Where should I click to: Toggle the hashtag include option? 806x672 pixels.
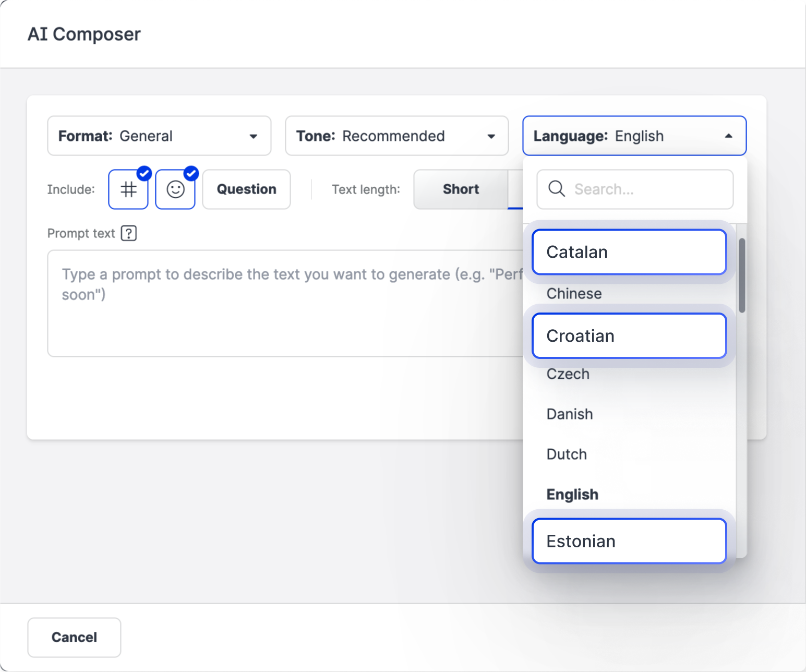pos(128,189)
